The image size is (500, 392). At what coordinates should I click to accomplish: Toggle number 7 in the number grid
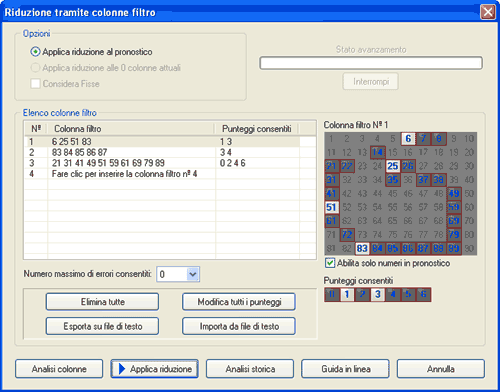point(423,139)
